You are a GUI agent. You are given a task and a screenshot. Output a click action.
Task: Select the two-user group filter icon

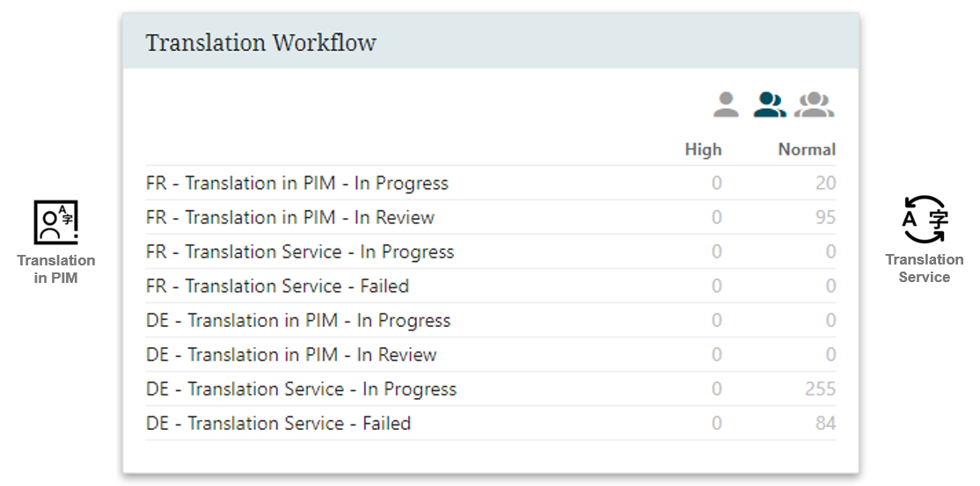point(770,105)
